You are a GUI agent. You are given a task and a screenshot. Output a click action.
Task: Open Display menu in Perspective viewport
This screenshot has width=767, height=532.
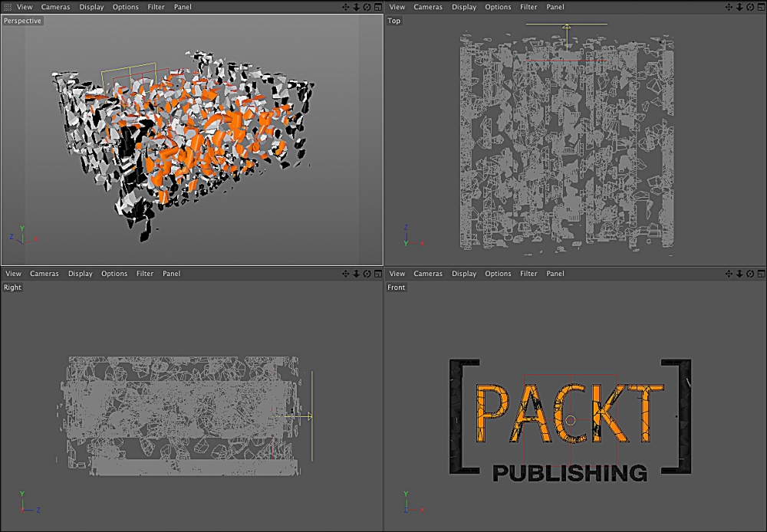click(x=91, y=7)
